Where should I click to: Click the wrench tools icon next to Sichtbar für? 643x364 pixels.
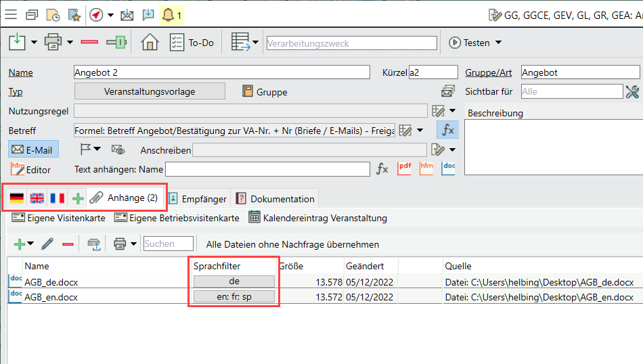pyautogui.click(x=632, y=91)
